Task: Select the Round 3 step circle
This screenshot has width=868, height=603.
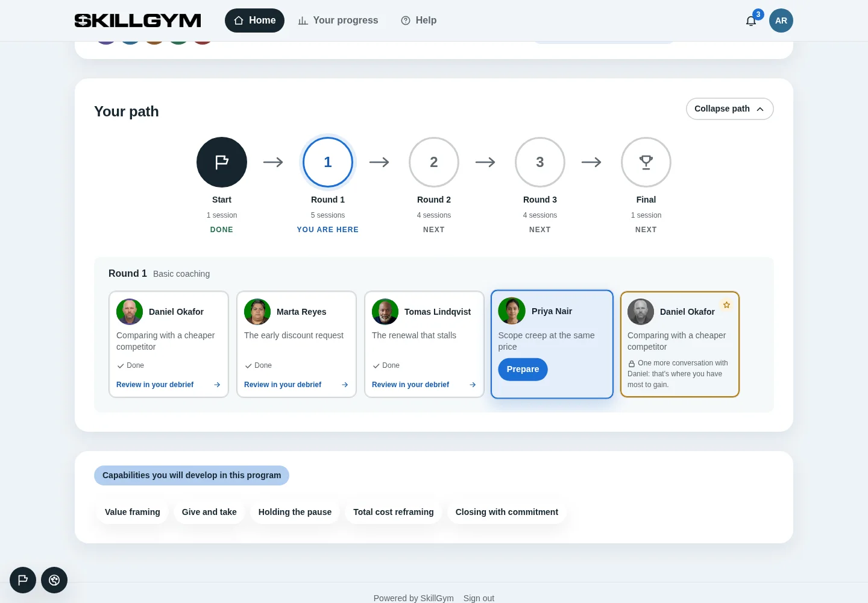Action: click(x=540, y=162)
